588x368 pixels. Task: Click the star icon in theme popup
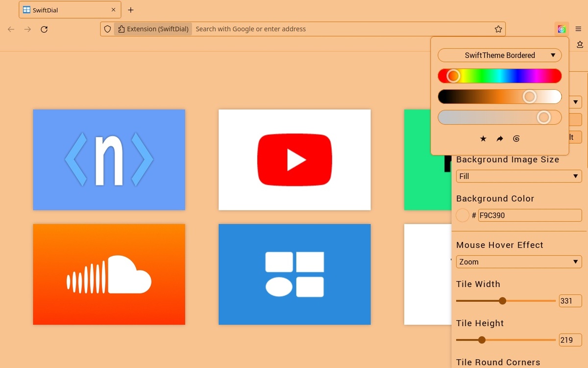click(x=483, y=139)
